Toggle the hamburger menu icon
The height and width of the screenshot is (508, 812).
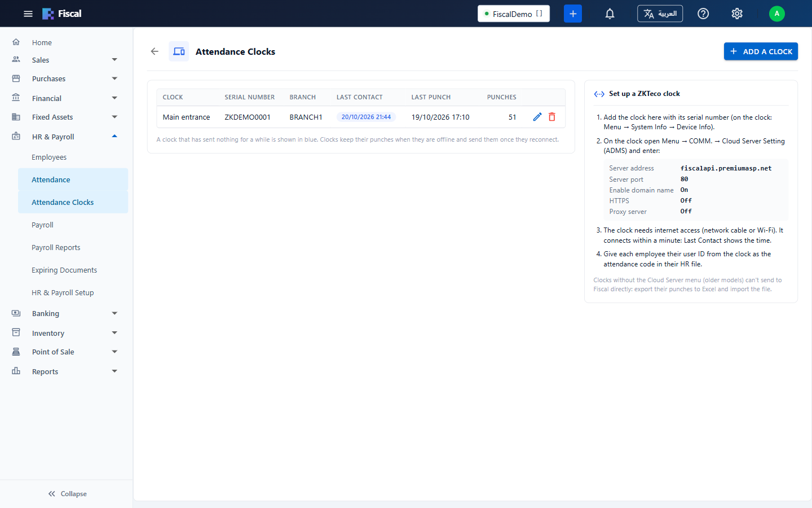coord(28,14)
